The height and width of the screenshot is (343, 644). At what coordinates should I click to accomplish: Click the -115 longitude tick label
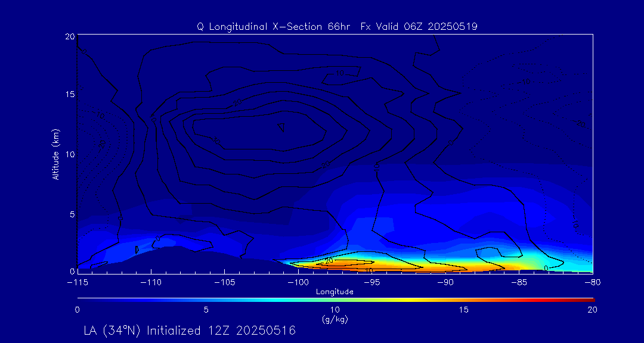(x=78, y=282)
